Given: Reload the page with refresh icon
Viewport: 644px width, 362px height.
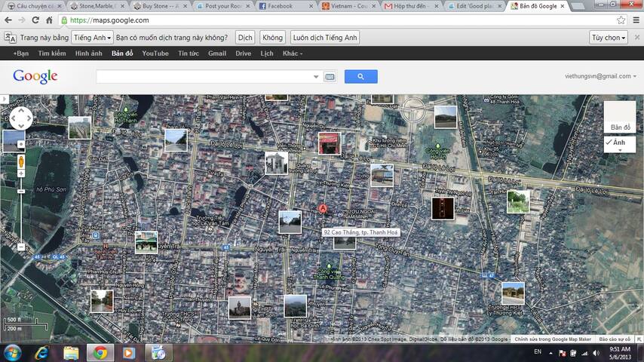Looking at the screenshot, I should click(x=35, y=20).
